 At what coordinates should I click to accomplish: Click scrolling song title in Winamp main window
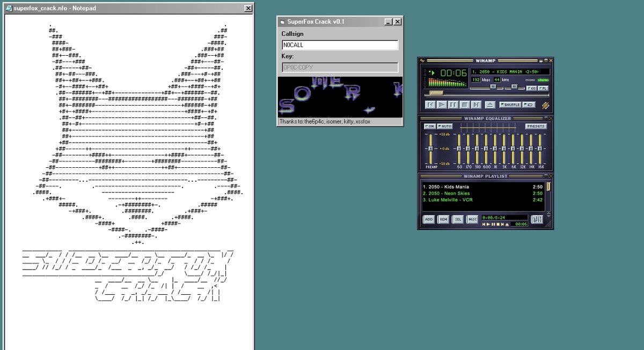coord(510,72)
